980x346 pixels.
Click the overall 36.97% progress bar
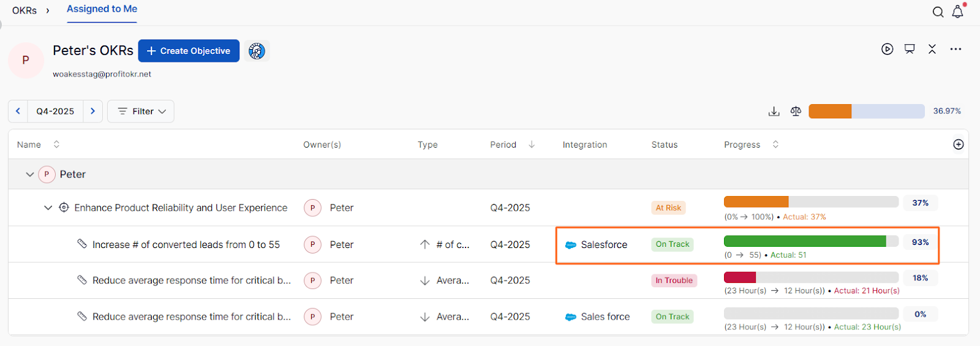(866, 111)
